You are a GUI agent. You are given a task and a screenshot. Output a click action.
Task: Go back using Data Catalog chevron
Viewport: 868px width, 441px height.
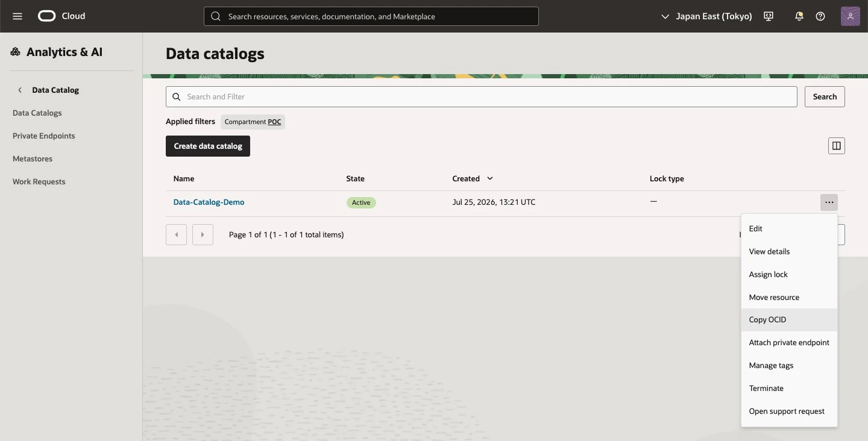[20, 90]
